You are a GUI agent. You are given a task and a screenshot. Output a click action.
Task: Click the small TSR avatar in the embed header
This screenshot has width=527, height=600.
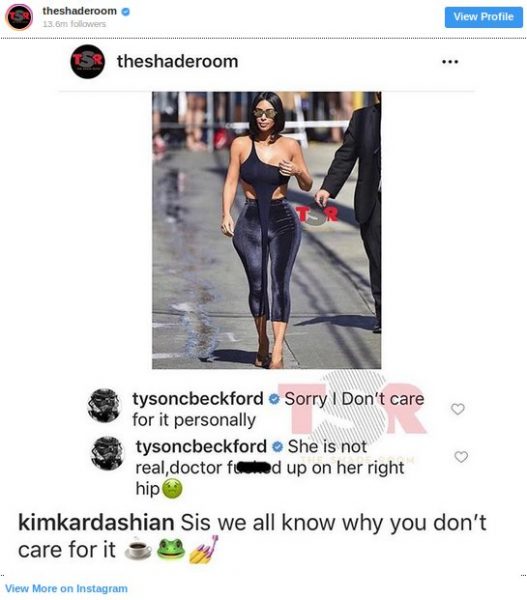pyautogui.click(x=19, y=17)
